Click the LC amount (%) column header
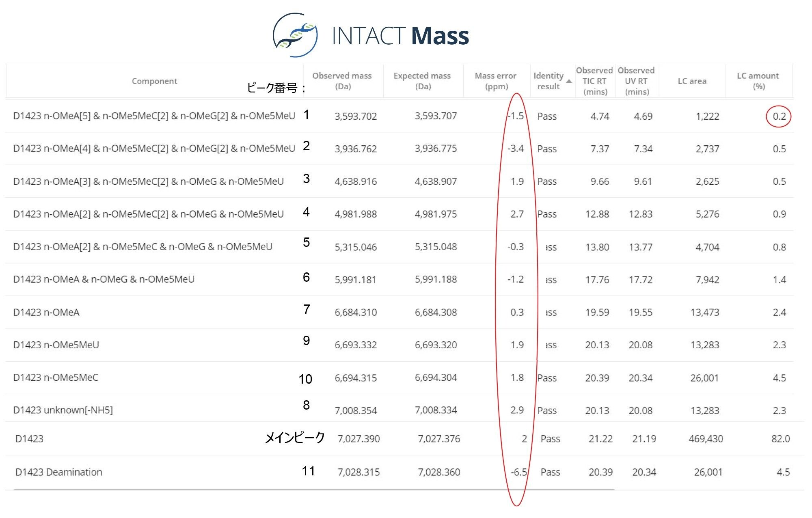 758,81
